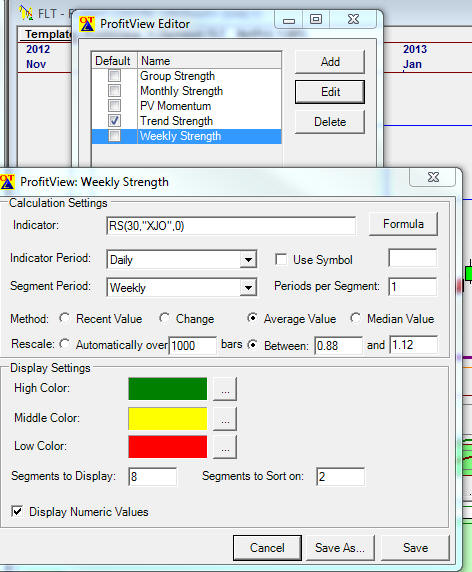Click the Periods per Segment field
The width and height of the screenshot is (472, 572).
pyautogui.click(x=413, y=287)
